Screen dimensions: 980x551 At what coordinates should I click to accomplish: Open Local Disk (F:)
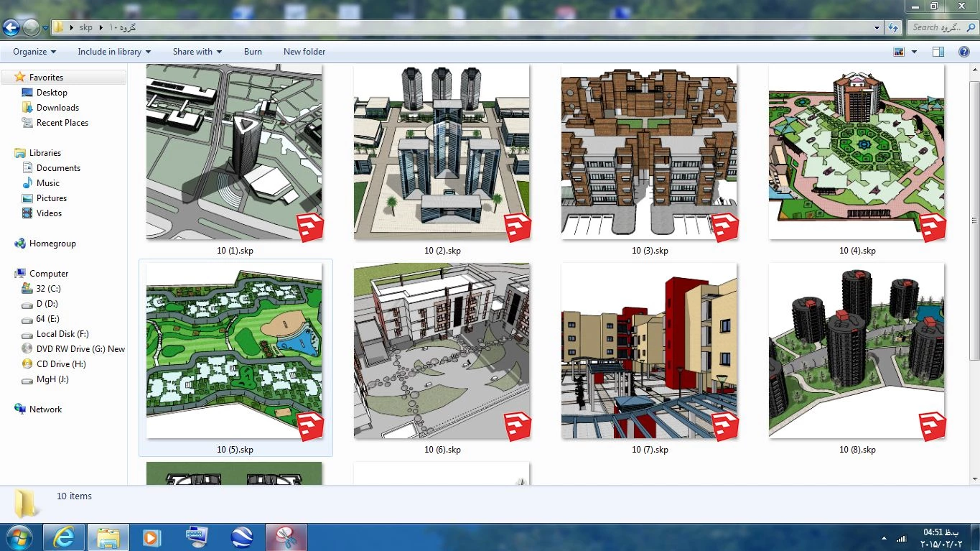coord(62,334)
